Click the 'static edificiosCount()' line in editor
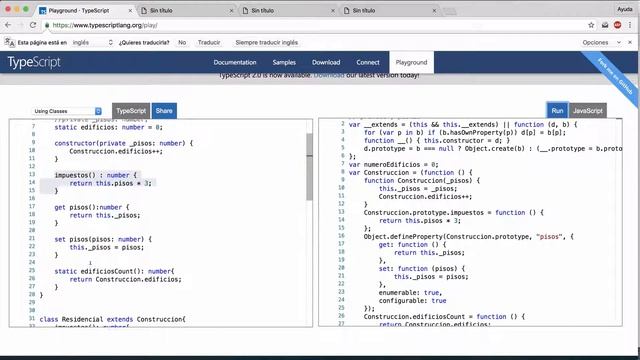This screenshot has height=360, width=640. (114, 271)
